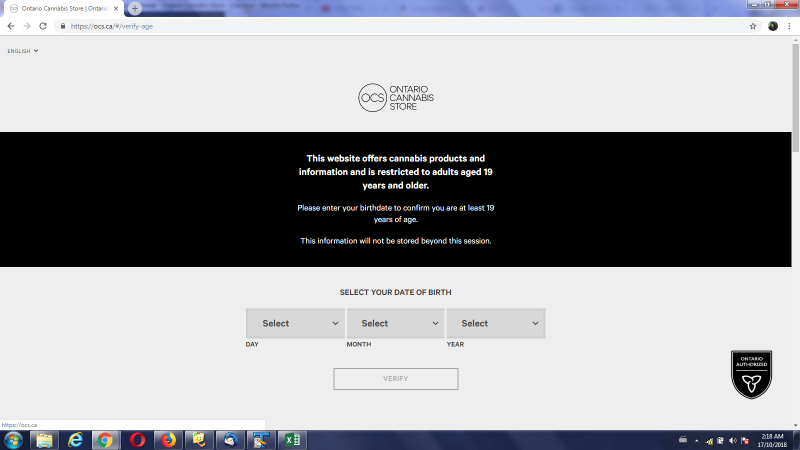Viewport: 800px width, 450px height.
Task: Bookmark this page with the star icon
Action: [753, 26]
